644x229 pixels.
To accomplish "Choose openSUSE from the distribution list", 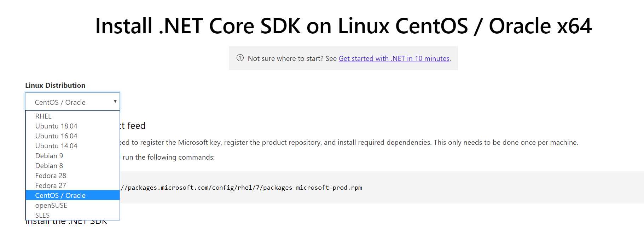I will pos(51,205).
